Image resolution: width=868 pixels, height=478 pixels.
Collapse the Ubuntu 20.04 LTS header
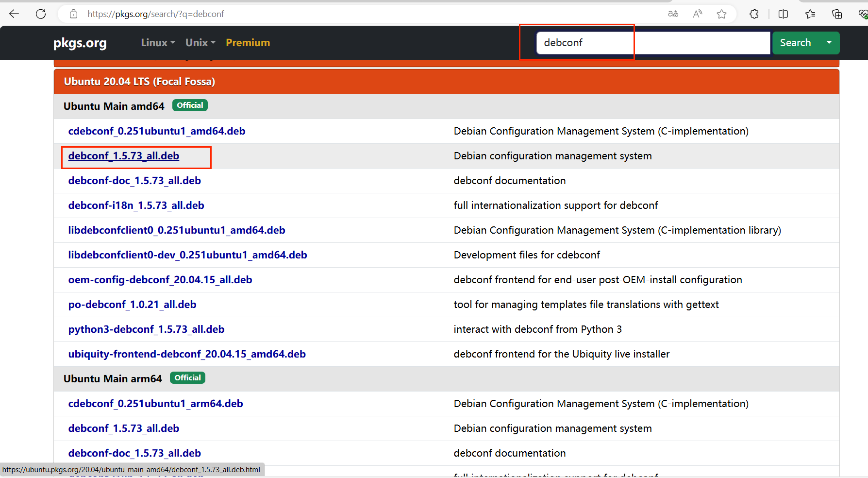pos(446,82)
